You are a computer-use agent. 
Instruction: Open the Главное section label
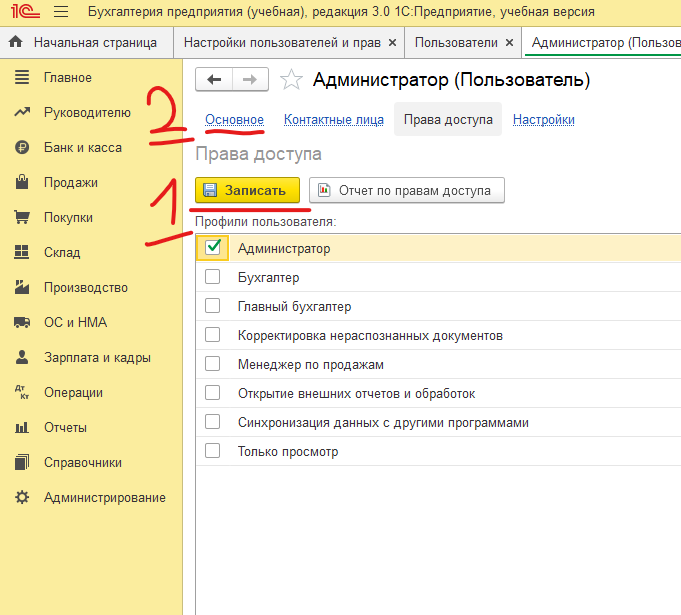coord(68,78)
